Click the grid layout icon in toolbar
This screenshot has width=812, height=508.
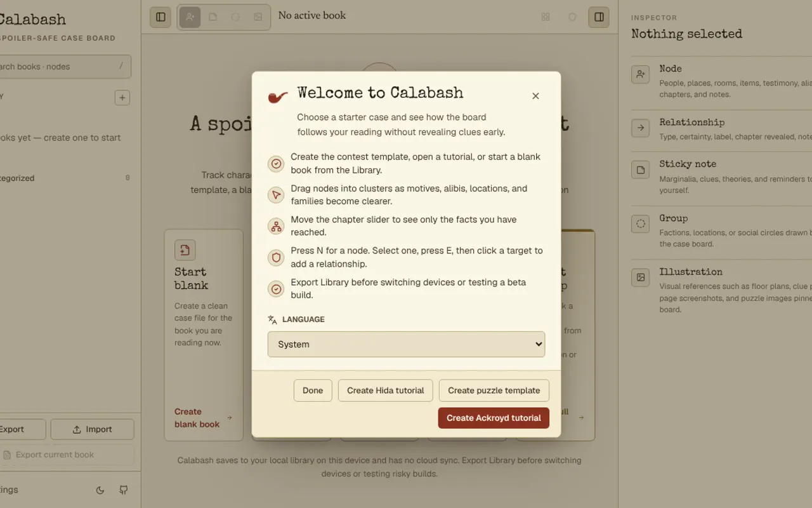546,17
